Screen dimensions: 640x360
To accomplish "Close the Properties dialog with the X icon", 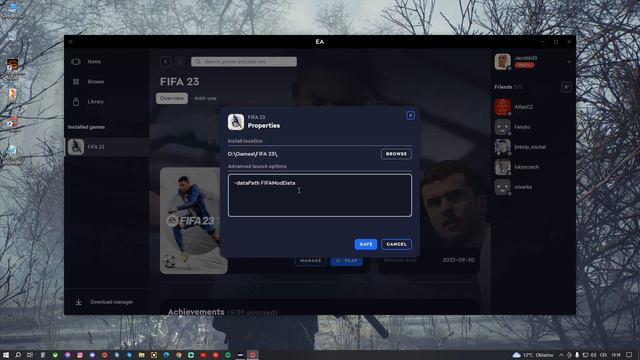I will (x=410, y=116).
